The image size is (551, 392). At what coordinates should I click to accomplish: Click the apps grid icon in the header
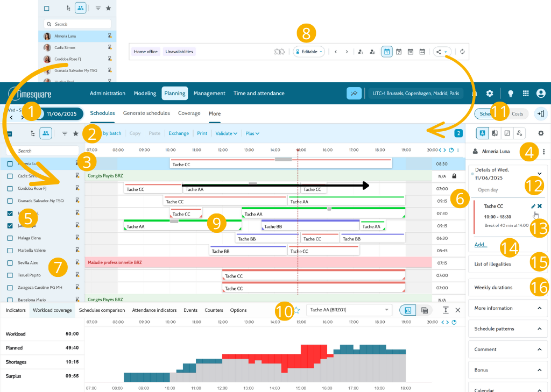pos(526,94)
